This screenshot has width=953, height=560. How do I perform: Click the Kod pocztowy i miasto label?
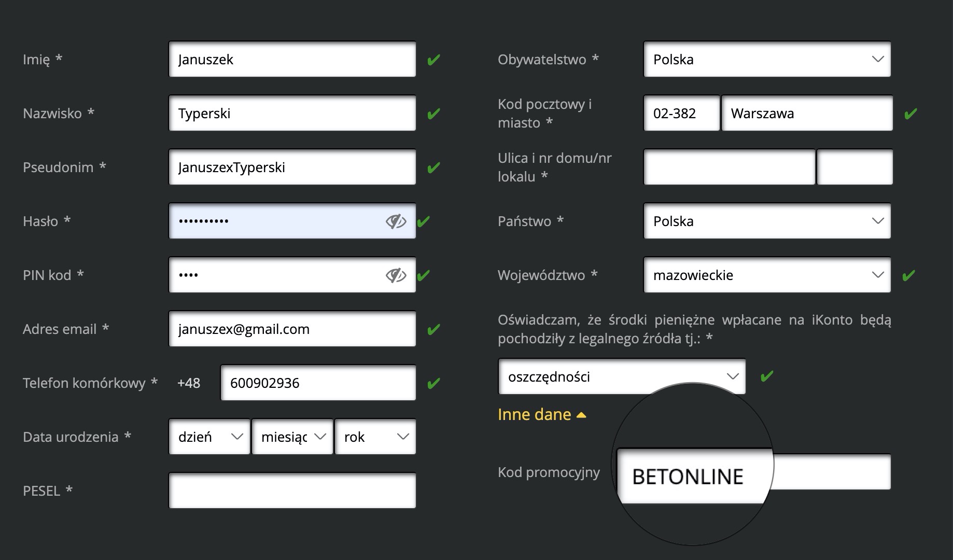click(x=544, y=114)
